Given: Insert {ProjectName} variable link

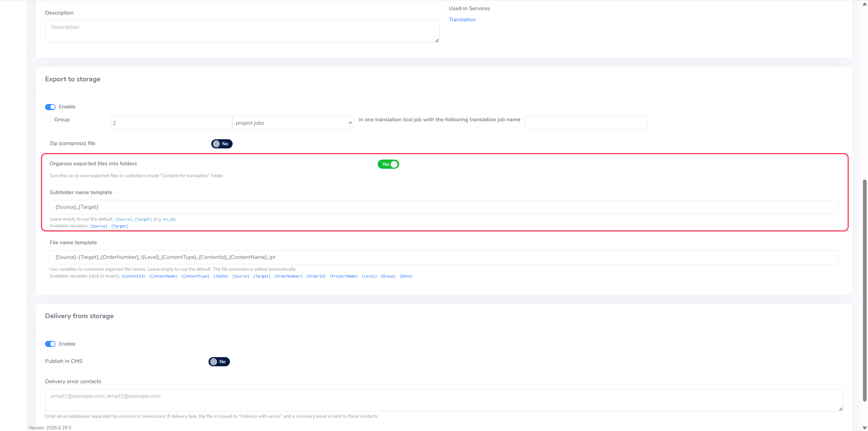Looking at the screenshot, I should point(344,276).
